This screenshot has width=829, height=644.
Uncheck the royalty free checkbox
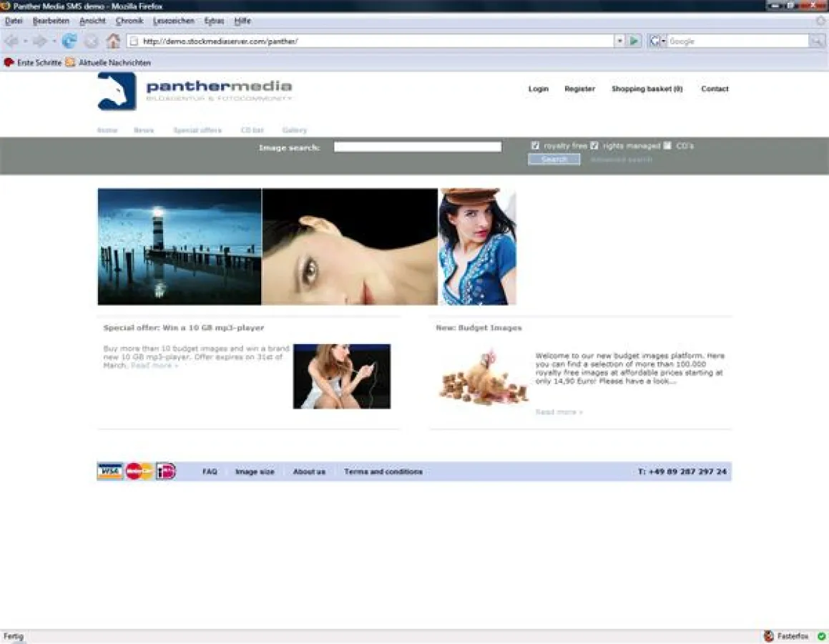click(x=535, y=146)
